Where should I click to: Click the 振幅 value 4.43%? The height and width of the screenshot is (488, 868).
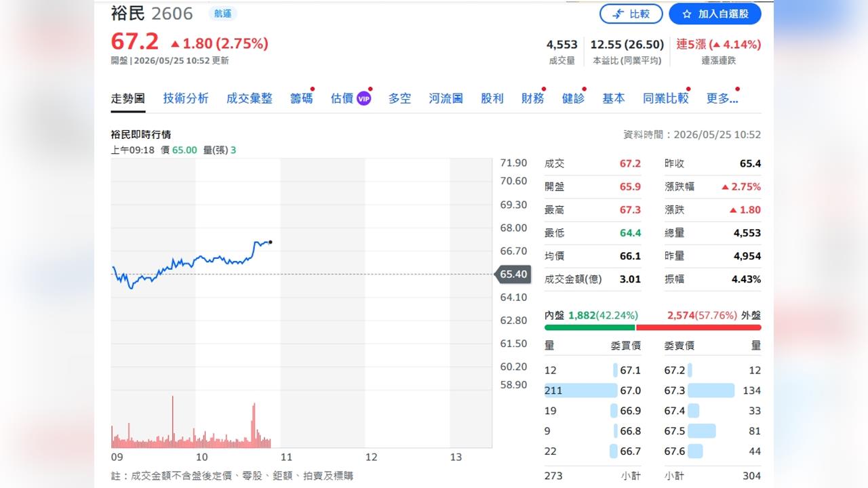click(x=747, y=279)
